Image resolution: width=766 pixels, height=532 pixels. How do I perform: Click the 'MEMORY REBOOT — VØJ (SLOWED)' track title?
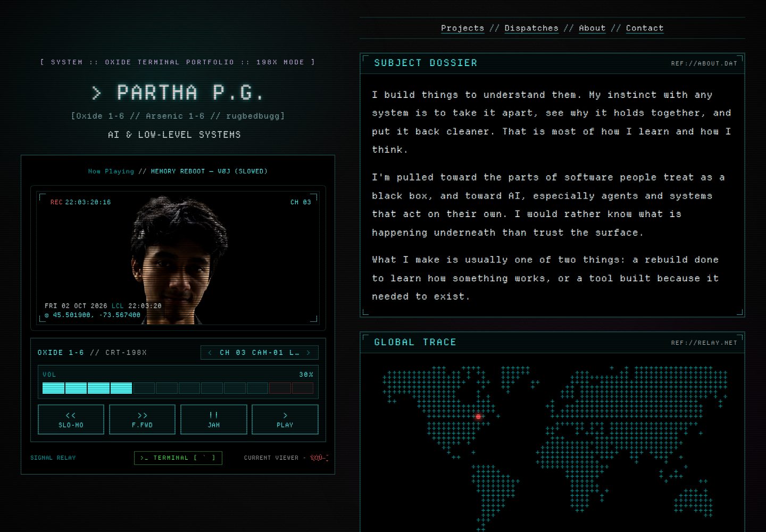(x=209, y=171)
